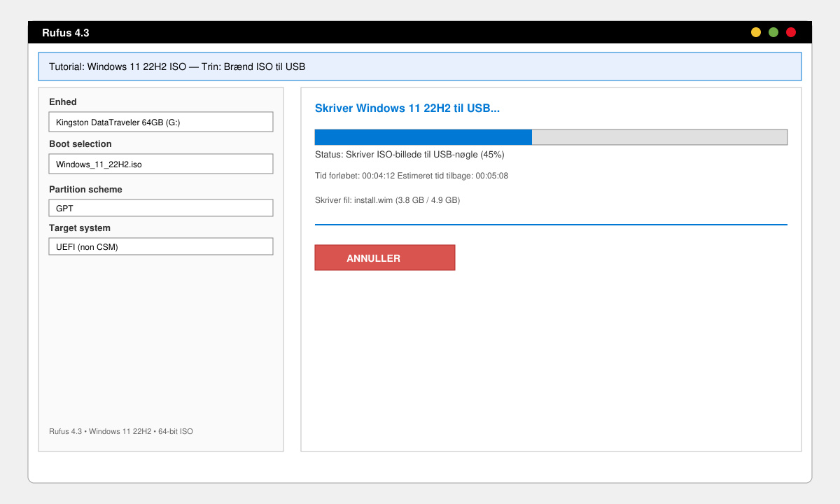The height and width of the screenshot is (504, 840).
Task: Click the heading Skriver Windows 11 22H2 til USB
Action: pos(407,108)
